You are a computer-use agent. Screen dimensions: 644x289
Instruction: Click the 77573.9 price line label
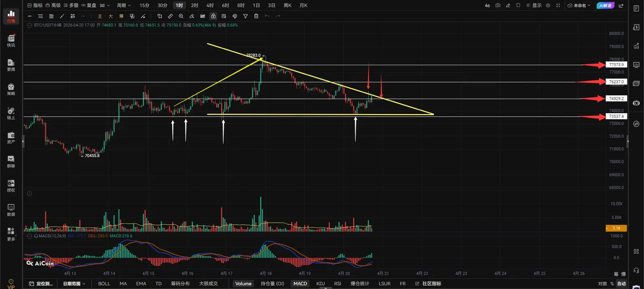(616, 65)
